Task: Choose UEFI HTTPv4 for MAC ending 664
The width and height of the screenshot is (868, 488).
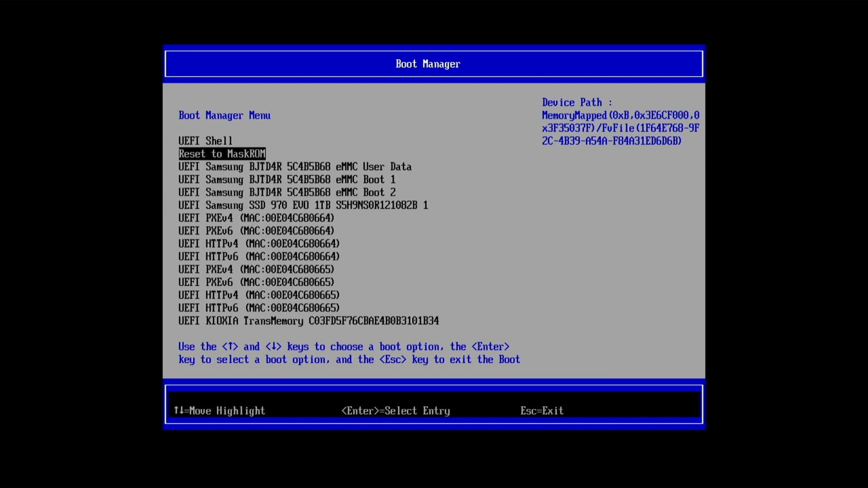Action: [259, 243]
